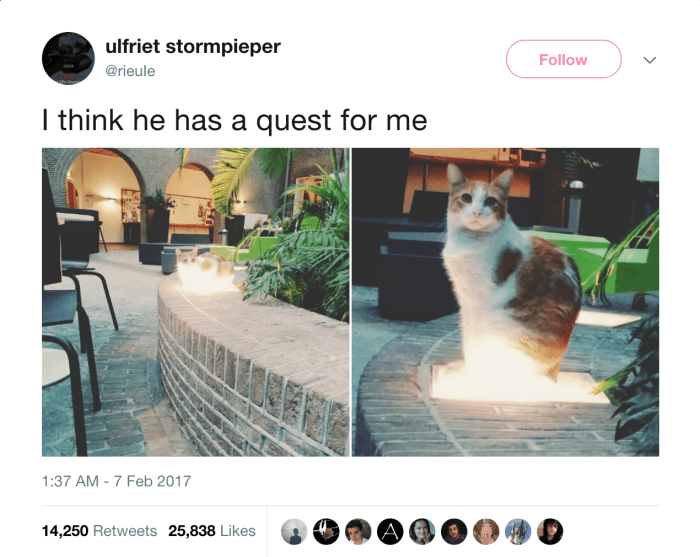This screenshot has height=557, width=700.
Task: Open the last dark-haired liker avatar
Action: [550, 531]
